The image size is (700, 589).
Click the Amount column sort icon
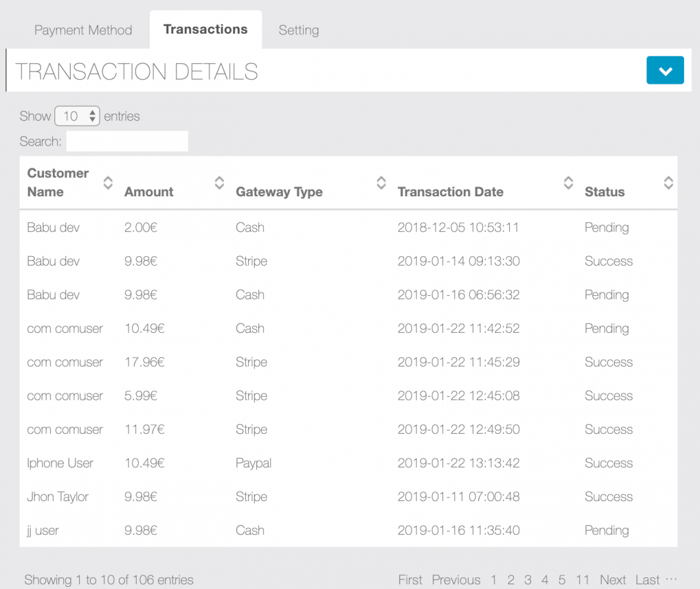pyautogui.click(x=219, y=183)
